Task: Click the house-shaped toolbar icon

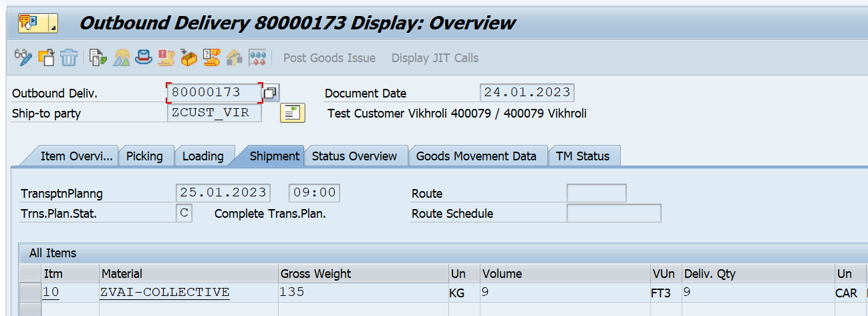Action: pos(235,57)
